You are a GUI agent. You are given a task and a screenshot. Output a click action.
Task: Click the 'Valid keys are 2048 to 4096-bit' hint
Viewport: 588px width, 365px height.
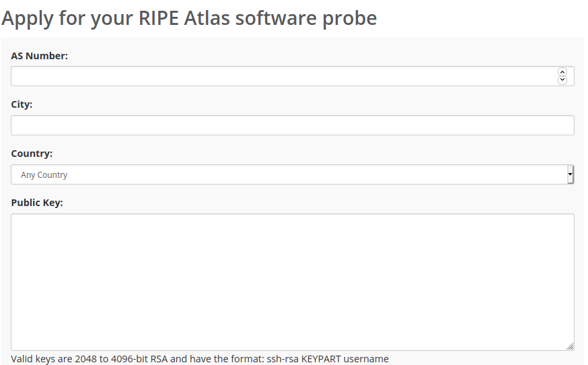coord(79,359)
